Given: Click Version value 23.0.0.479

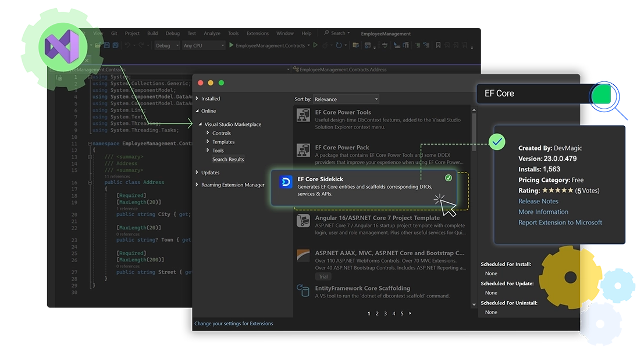Looking at the screenshot, I should pos(560,159).
